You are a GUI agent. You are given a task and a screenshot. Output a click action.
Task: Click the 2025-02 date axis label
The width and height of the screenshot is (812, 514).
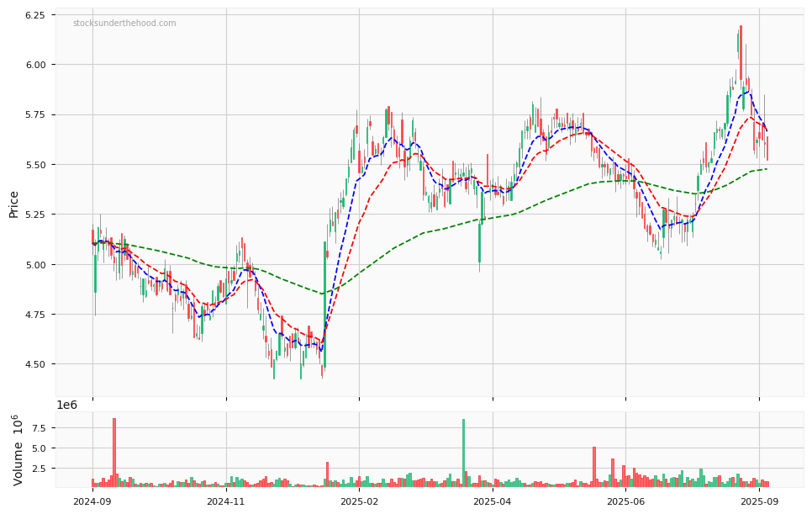359,501
